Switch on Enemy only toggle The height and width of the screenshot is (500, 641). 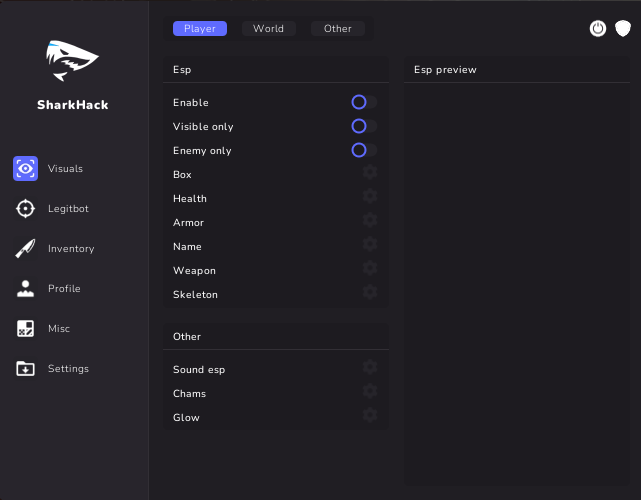click(x=363, y=150)
